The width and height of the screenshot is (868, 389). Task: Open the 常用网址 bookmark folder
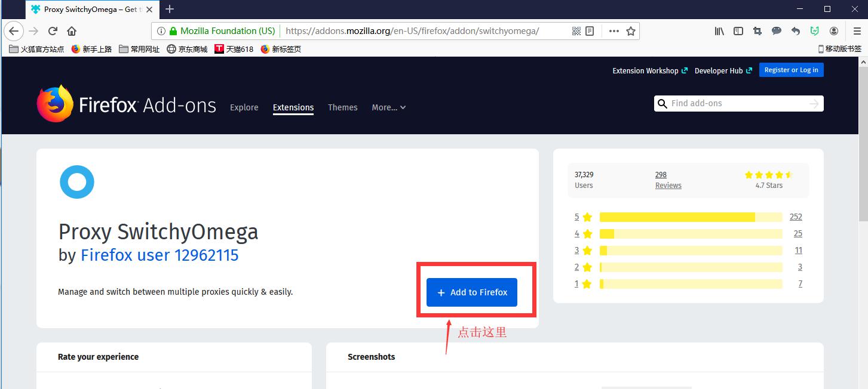click(139, 49)
